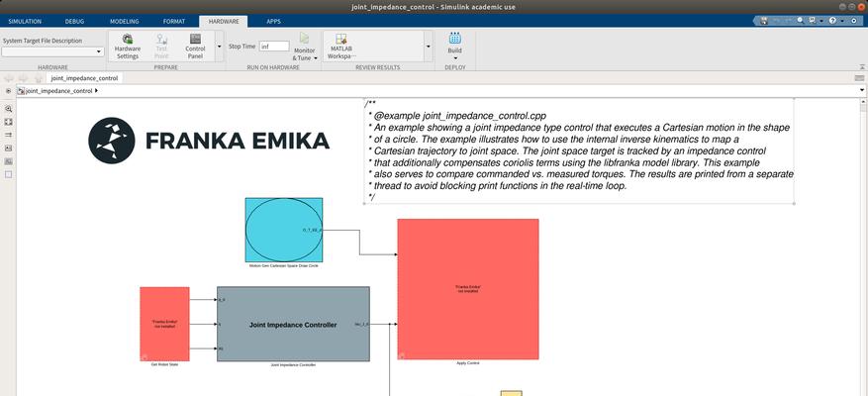
Task: Navigate back arrow in explorer bar
Action: click(x=9, y=78)
